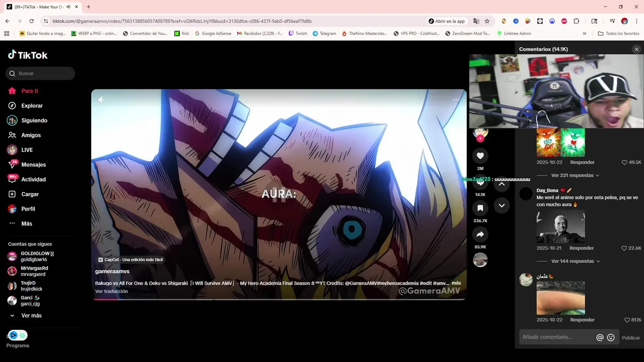
Task: Open the Linktree Admin bookmark
Action: click(514, 34)
